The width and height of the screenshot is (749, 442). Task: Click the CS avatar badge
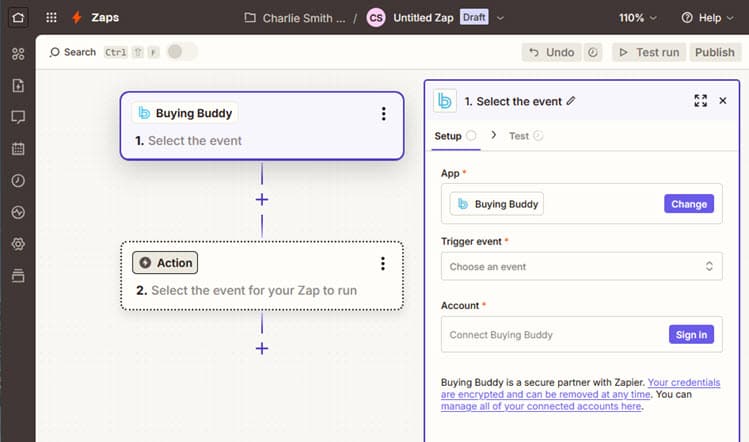[376, 18]
